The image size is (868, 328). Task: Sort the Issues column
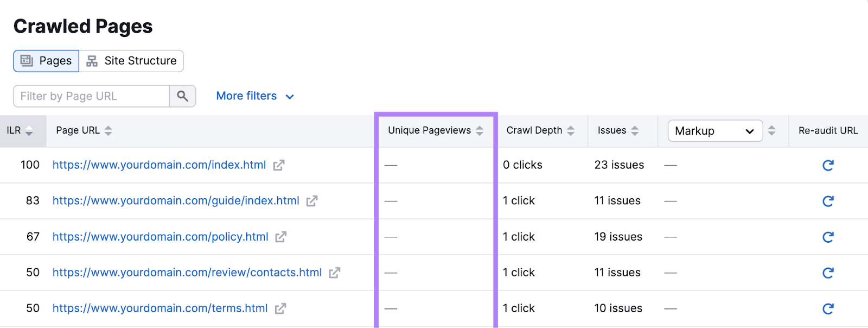(634, 131)
